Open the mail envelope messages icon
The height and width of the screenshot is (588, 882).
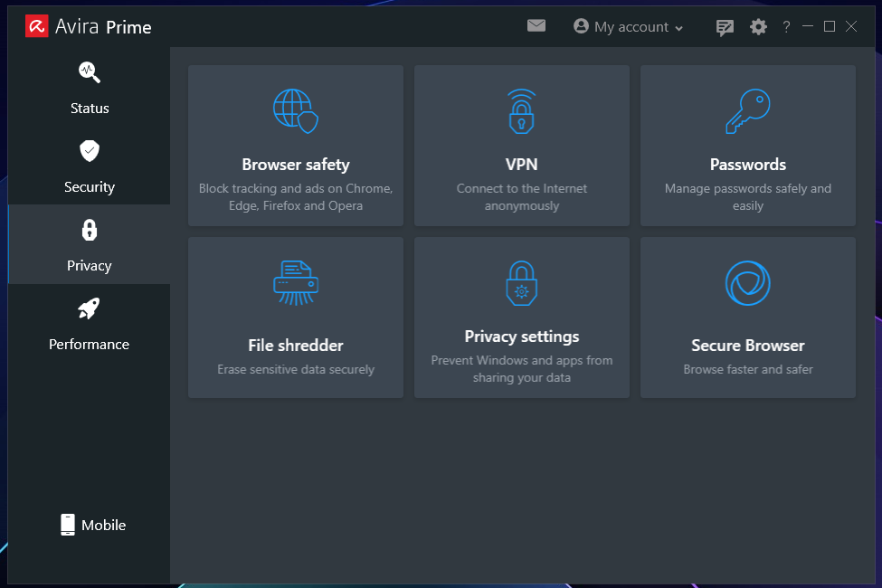(536, 26)
